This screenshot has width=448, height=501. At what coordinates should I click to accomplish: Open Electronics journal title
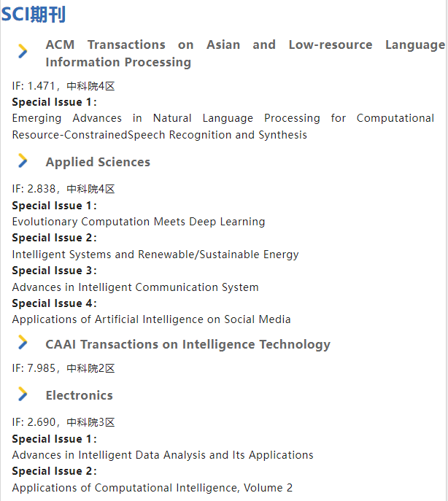click(x=80, y=395)
